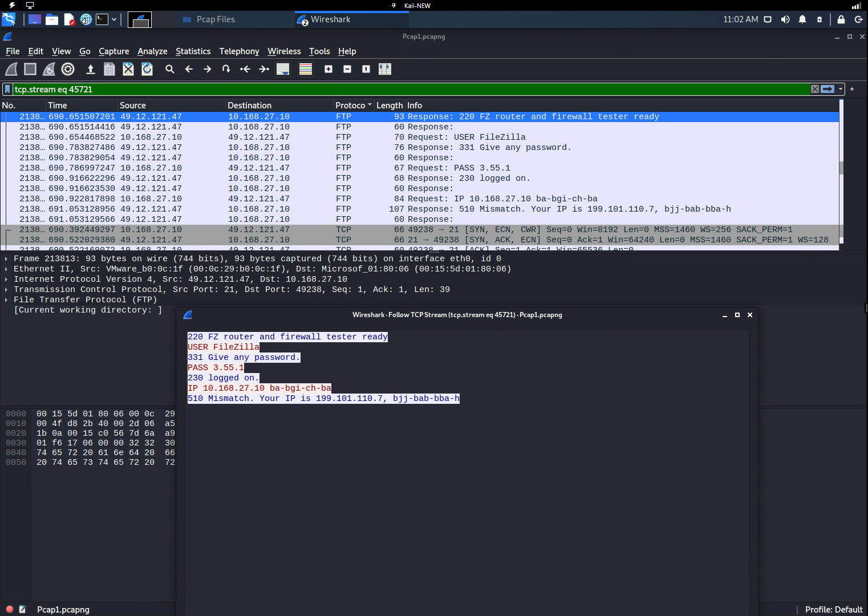Open the Analyze menu
This screenshot has height=616, width=868.
(x=152, y=51)
